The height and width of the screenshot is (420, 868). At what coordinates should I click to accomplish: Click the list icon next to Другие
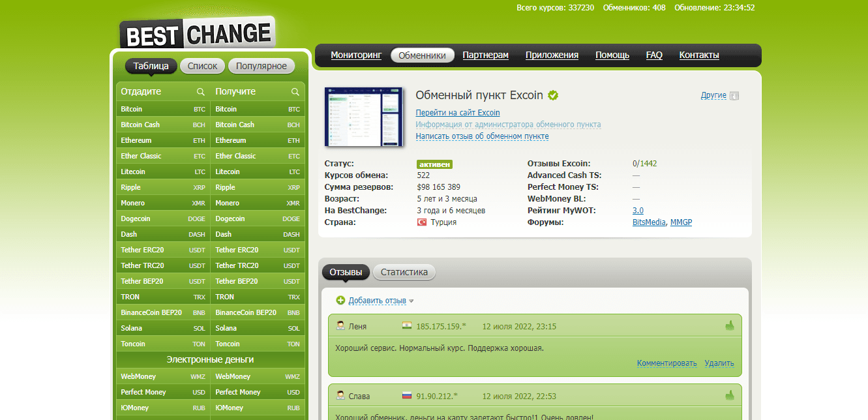[x=734, y=96]
